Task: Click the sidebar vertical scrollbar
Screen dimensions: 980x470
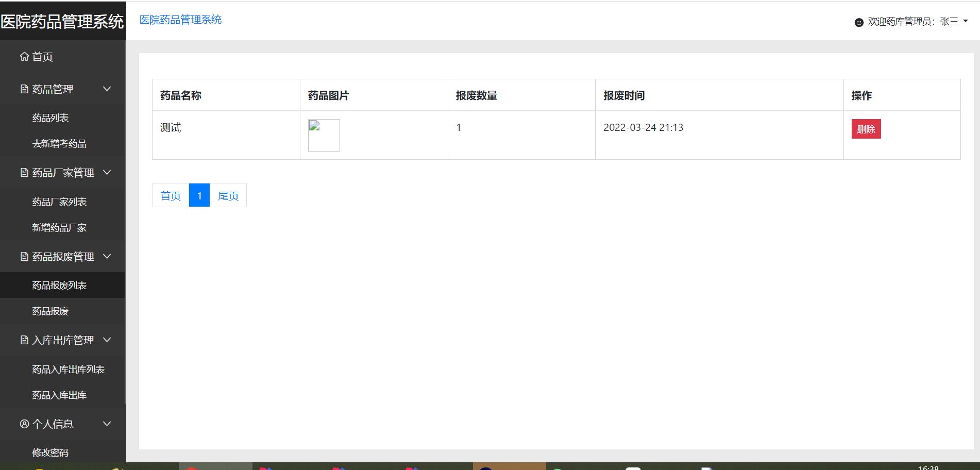Action: coord(125,222)
